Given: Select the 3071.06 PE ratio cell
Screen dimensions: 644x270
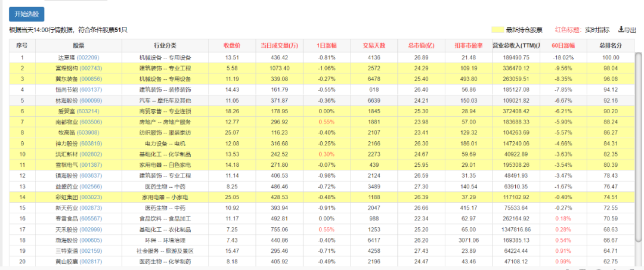Looking at the screenshot, I should [469, 240].
